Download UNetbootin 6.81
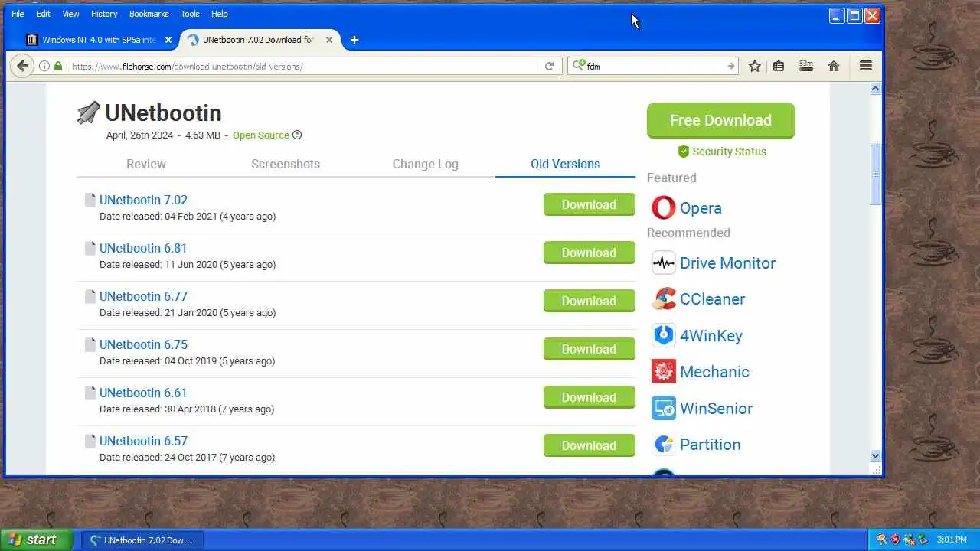 pos(590,253)
